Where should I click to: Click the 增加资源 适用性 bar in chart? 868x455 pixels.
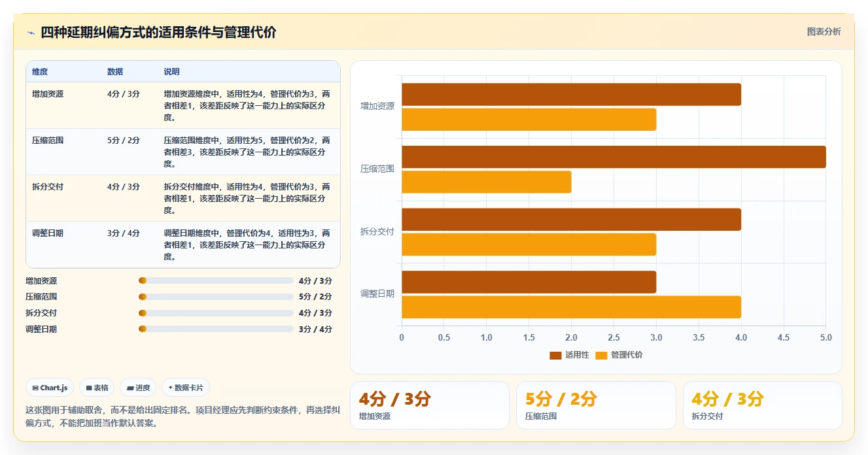(571, 94)
